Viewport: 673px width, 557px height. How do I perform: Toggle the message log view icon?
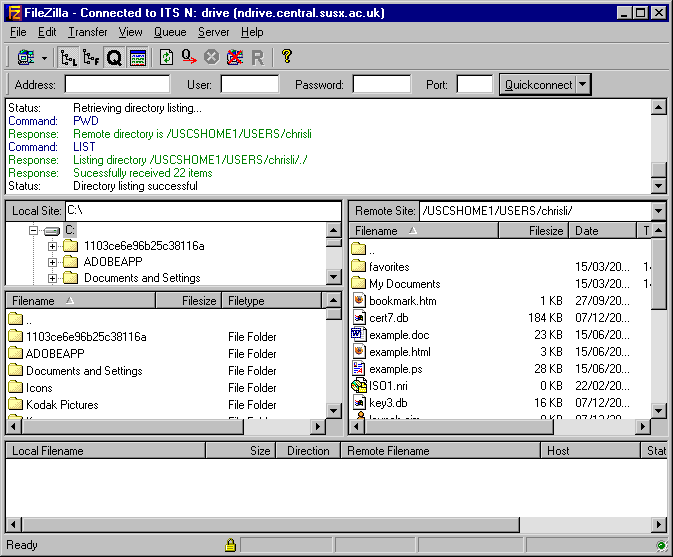pos(138,57)
